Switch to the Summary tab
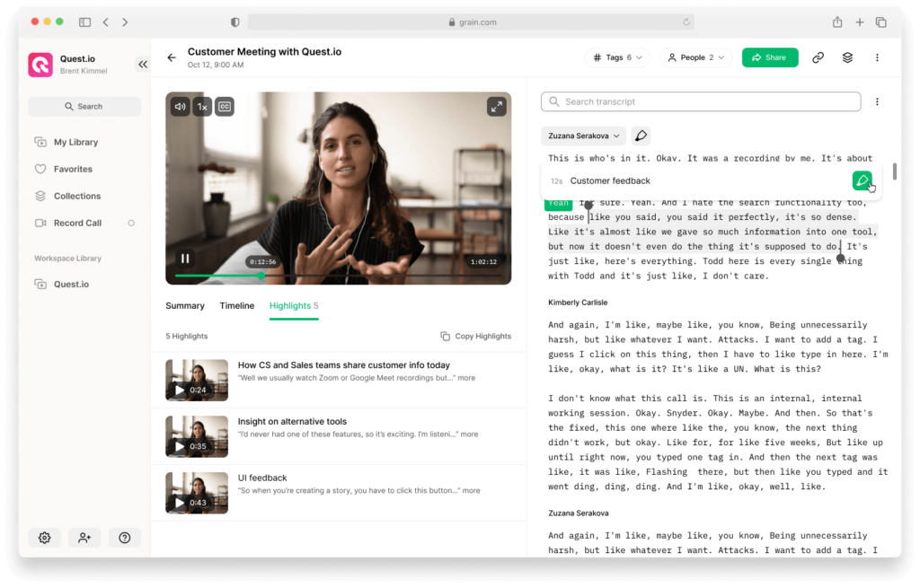Image resolution: width=920 pixels, height=588 pixels. pyautogui.click(x=184, y=305)
